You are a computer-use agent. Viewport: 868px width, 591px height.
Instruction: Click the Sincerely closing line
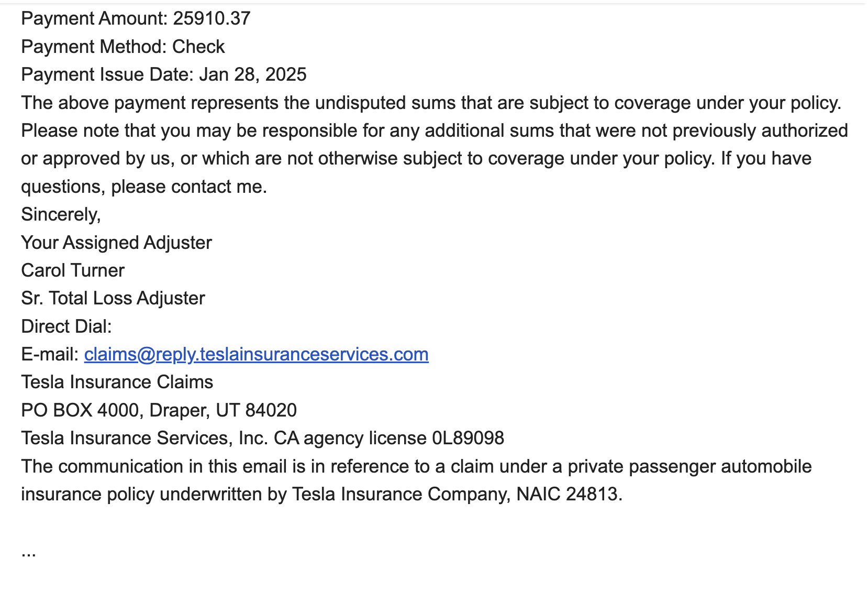coord(61,215)
